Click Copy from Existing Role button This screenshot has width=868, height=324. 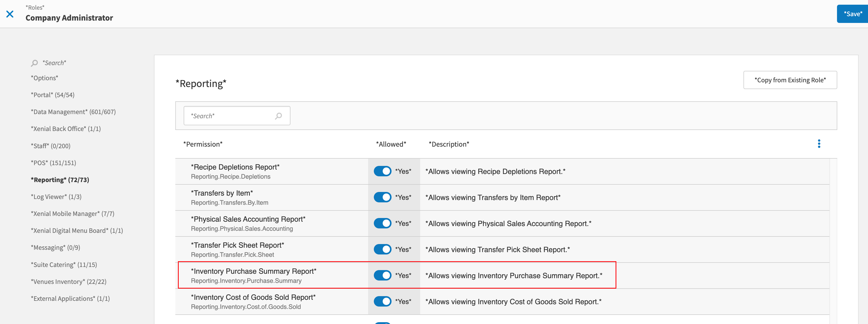point(790,80)
